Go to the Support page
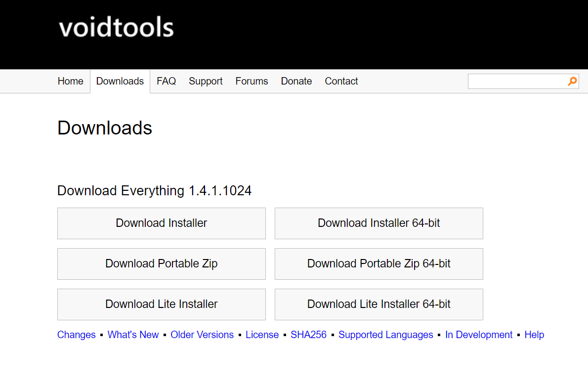The width and height of the screenshot is (588, 391). pos(206,82)
